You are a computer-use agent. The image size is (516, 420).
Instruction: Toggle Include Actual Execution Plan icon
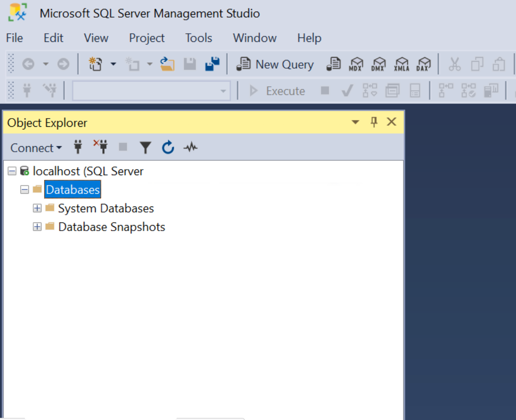(x=446, y=90)
